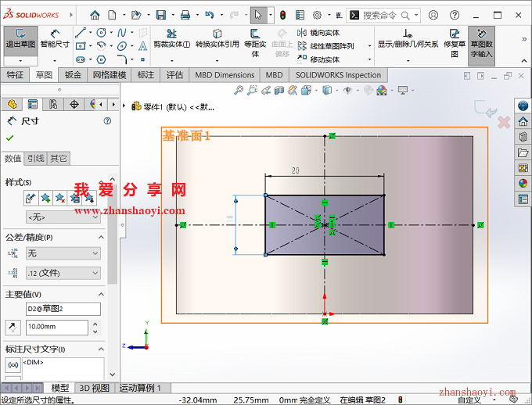Image resolution: width=532 pixels, height=405 pixels.
Task: Toggle Sketch Numeric Input (草图数字输入)
Action: pyautogui.click(x=481, y=39)
